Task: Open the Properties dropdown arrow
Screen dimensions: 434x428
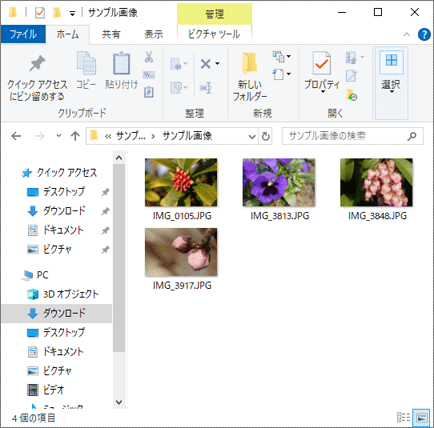Action: point(322,92)
